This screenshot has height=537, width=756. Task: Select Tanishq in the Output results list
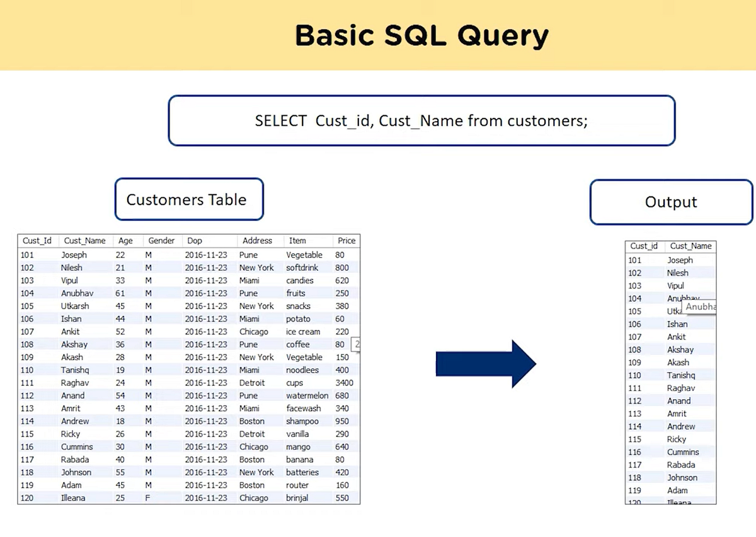pos(680,375)
